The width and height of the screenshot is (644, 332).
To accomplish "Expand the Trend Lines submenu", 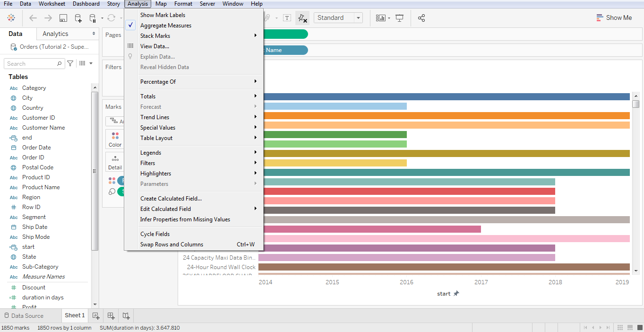I will 193,117.
